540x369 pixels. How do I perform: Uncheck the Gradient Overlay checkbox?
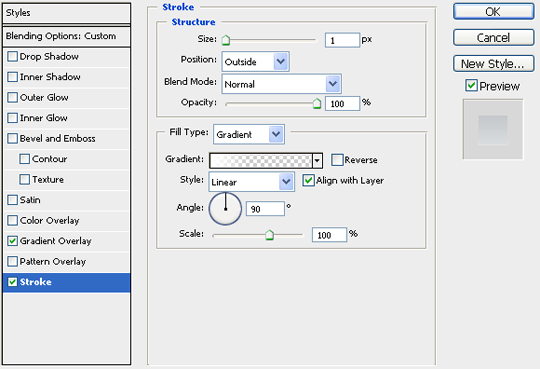12,241
